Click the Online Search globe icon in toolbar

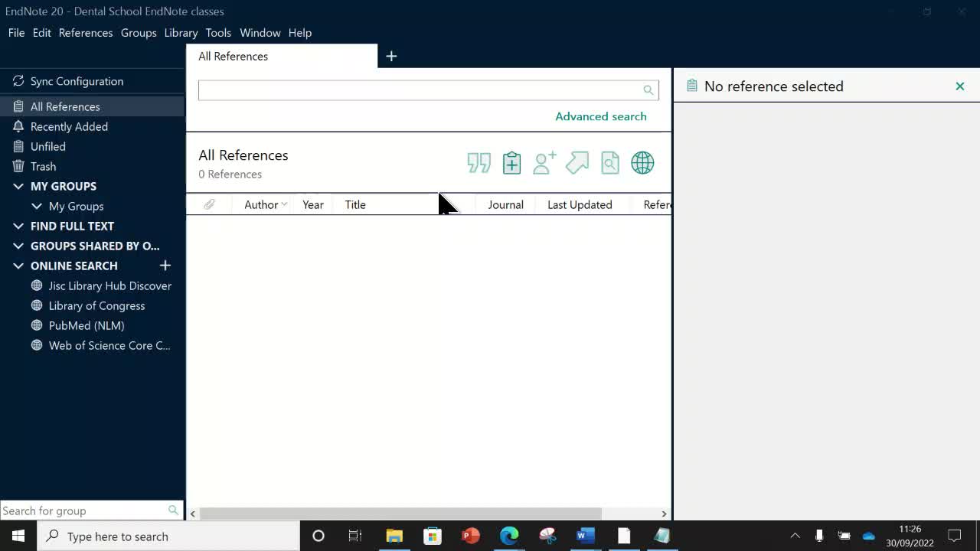coord(642,163)
